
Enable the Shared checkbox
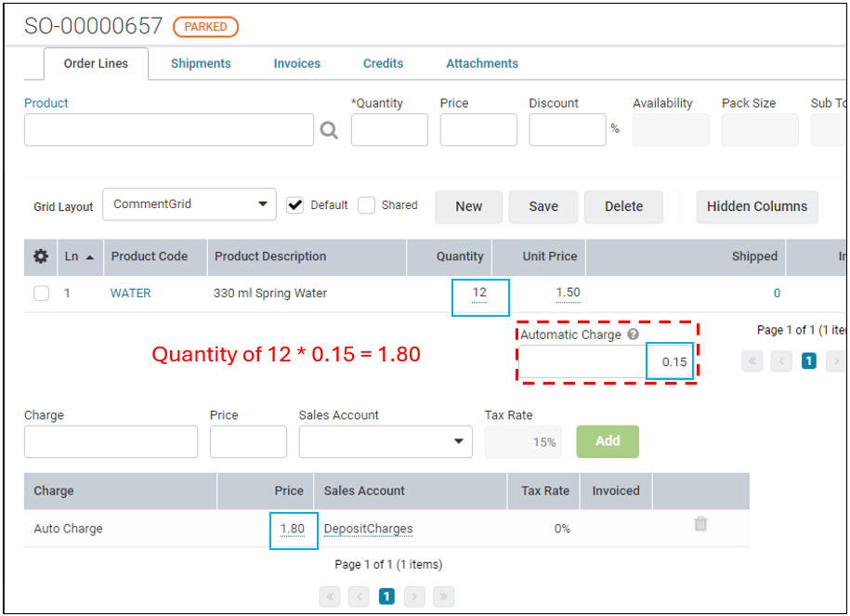[x=366, y=204]
